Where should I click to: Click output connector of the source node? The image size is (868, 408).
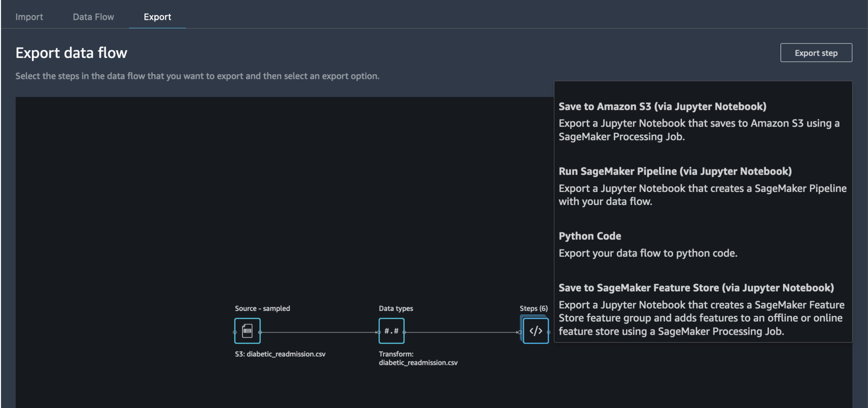click(x=260, y=332)
